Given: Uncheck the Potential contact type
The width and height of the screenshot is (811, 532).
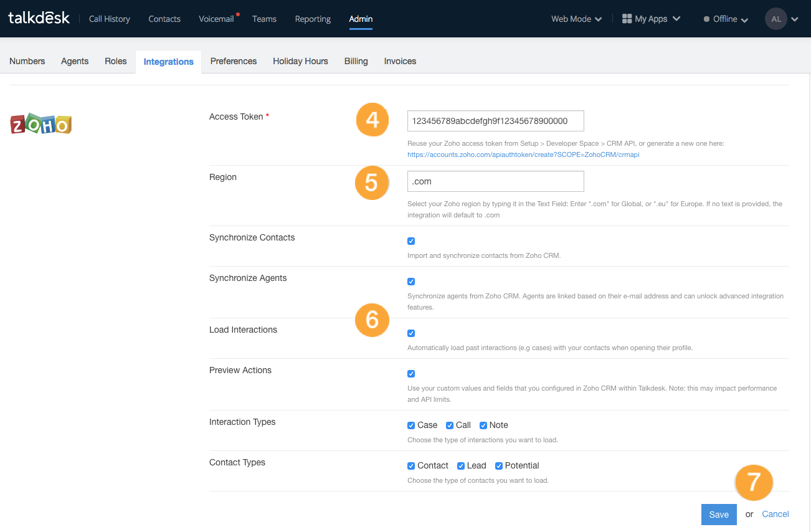Looking at the screenshot, I should [499, 466].
